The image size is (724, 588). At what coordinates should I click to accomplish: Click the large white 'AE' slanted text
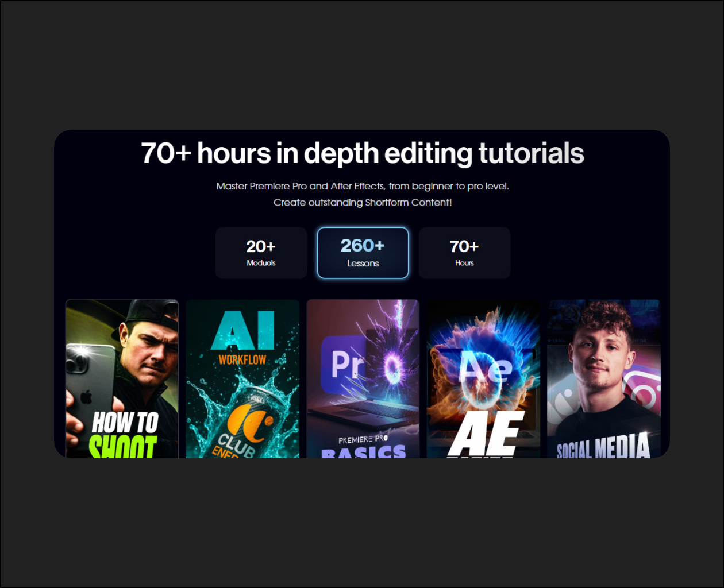click(486, 434)
